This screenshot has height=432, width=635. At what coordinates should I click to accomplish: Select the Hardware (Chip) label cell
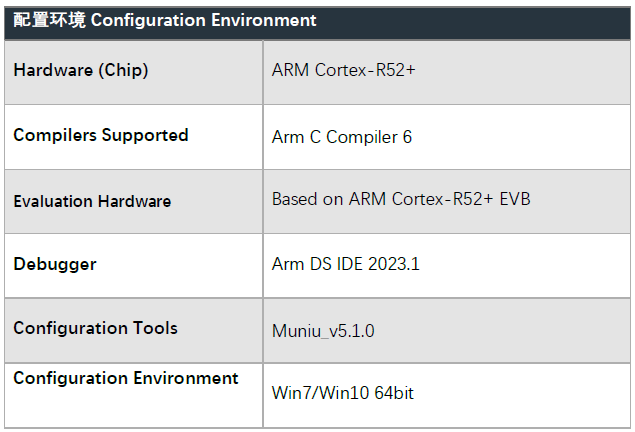(134, 72)
